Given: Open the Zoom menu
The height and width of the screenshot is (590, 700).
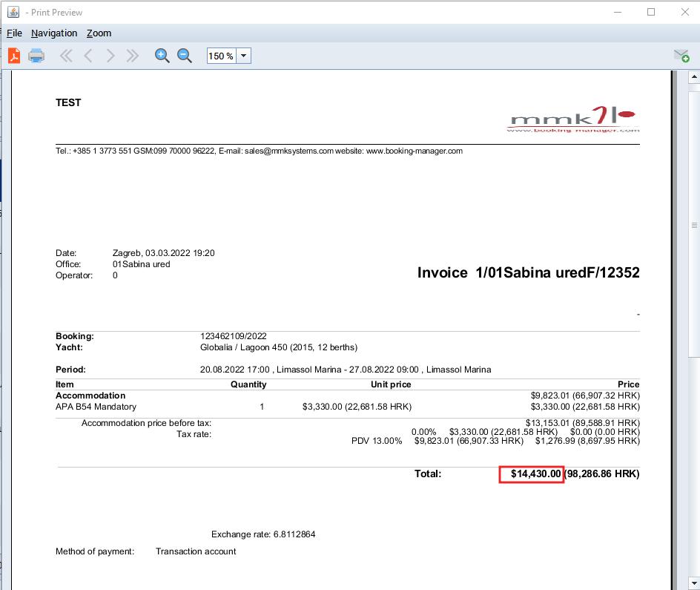Looking at the screenshot, I should (x=99, y=33).
